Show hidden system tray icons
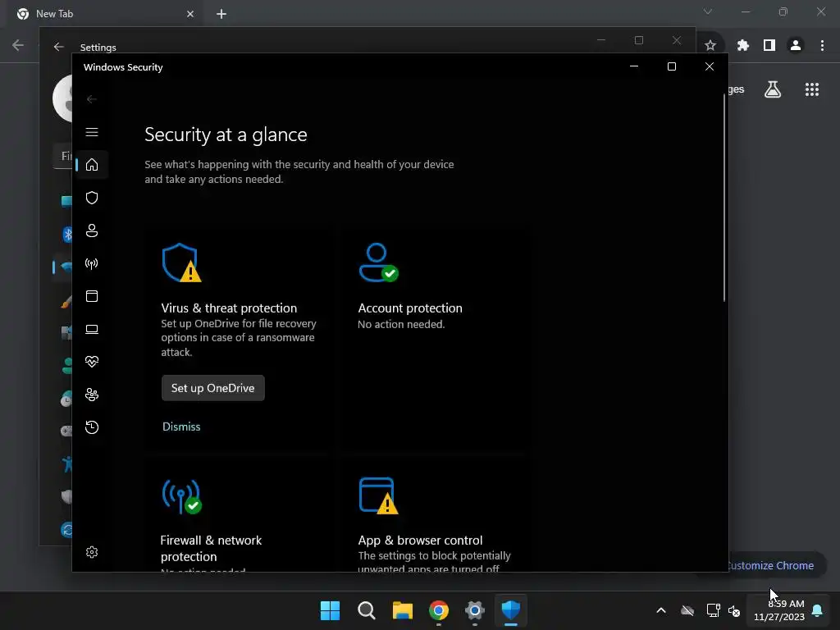The image size is (840, 630). (x=661, y=610)
